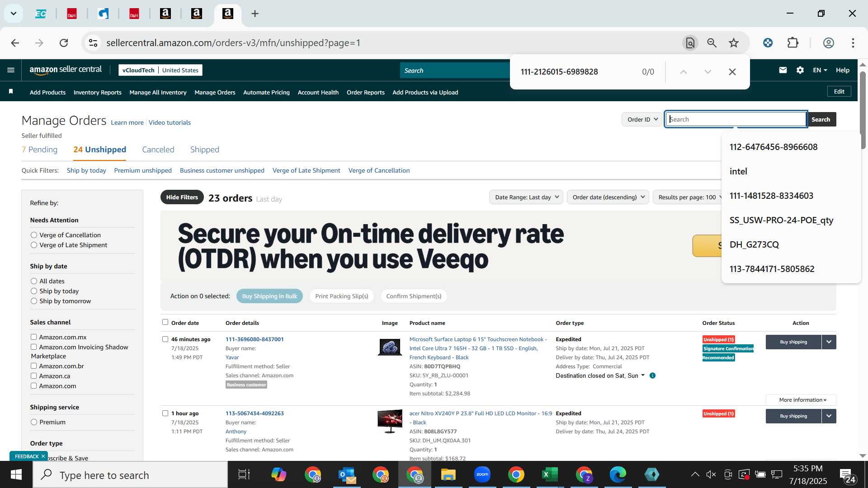This screenshot has width=868, height=488.
Task: Switch to the Canceled orders tab
Action: [x=158, y=150]
